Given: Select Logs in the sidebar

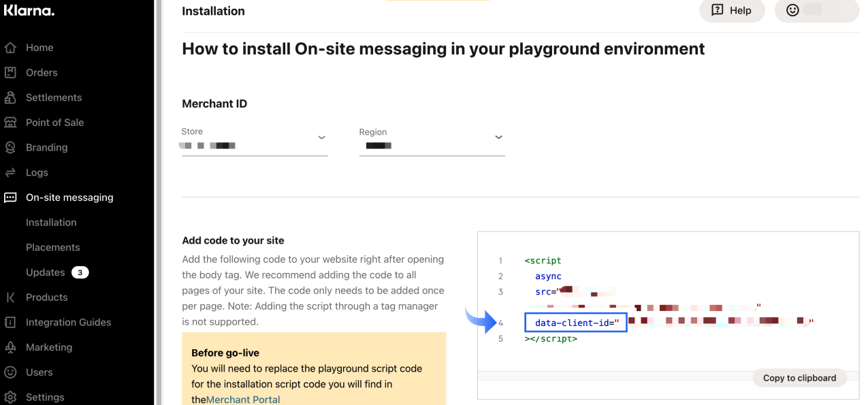Looking at the screenshot, I should [37, 172].
